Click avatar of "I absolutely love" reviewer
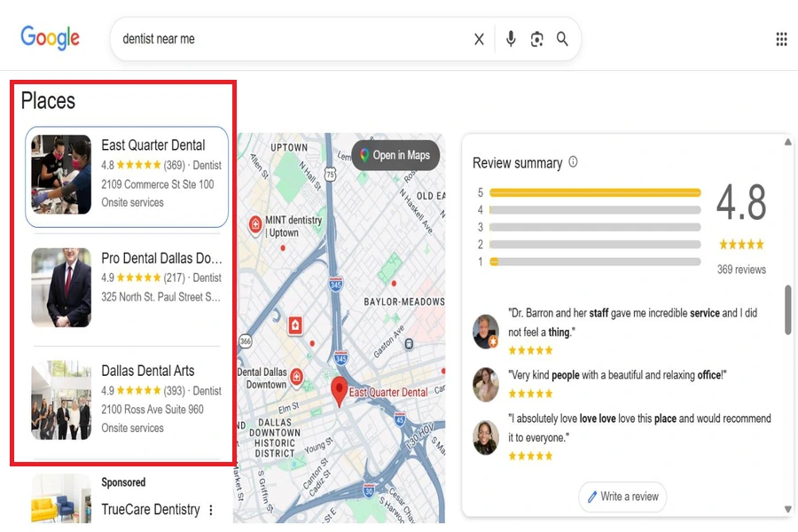 tap(486, 437)
